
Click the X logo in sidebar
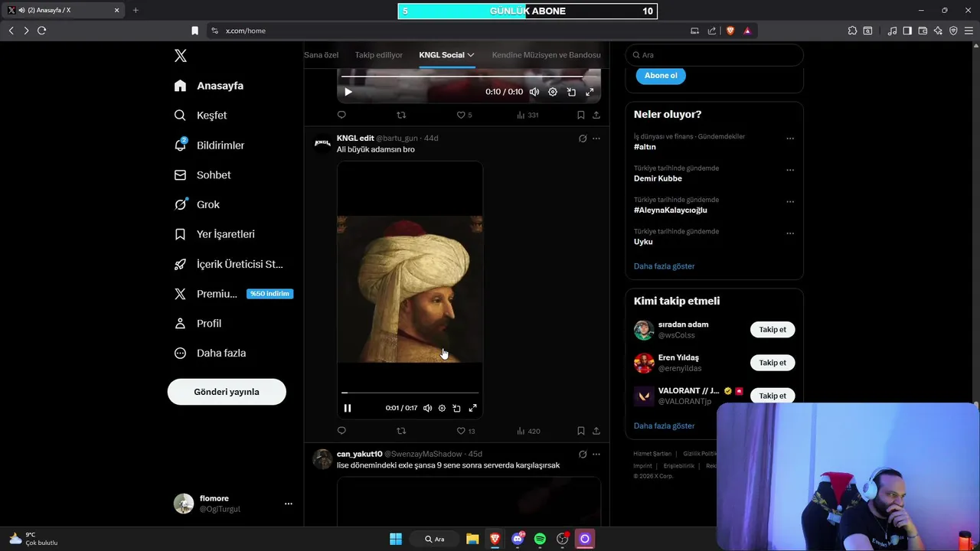click(x=181, y=56)
